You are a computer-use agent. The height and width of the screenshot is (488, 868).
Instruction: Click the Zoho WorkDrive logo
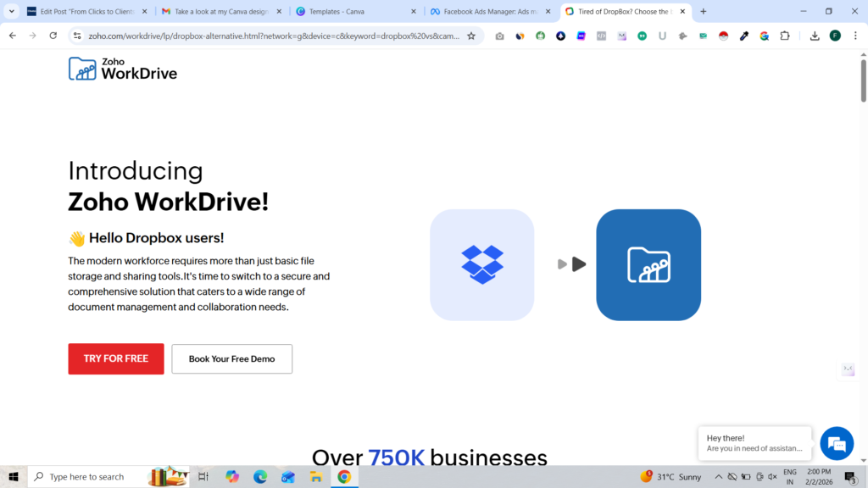pos(123,69)
